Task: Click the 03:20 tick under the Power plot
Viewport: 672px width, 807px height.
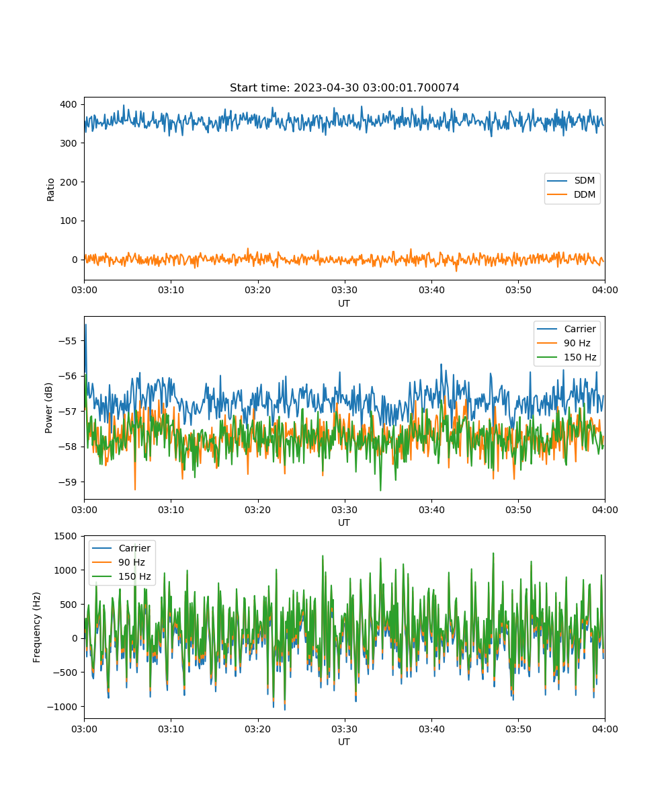Action: [257, 509]
